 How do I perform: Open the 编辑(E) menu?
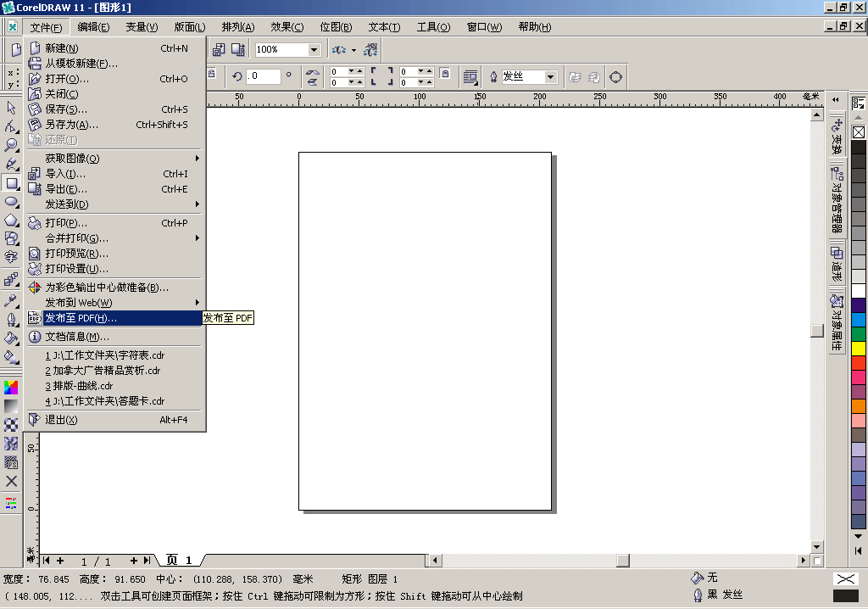coord(93,27)
